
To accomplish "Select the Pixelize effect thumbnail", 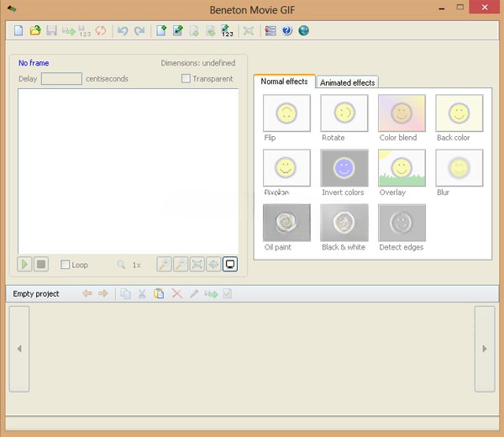I will pyautogui.click(x=286, y=168).
